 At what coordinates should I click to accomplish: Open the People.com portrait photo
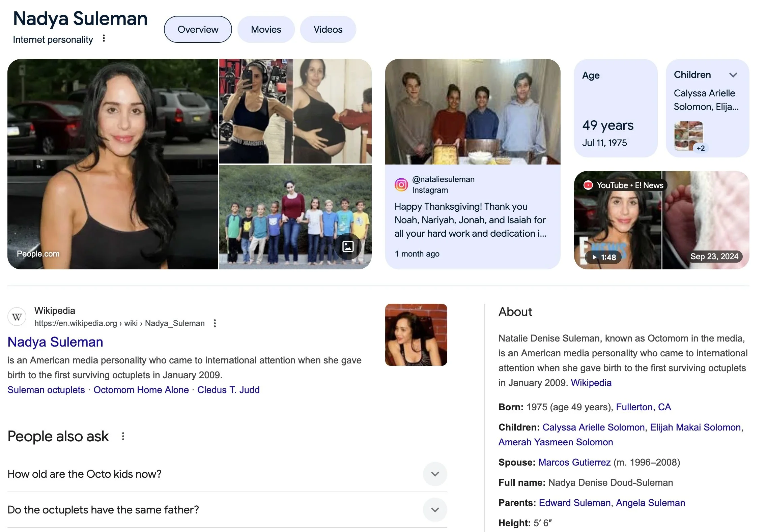(x=112, y=164)
